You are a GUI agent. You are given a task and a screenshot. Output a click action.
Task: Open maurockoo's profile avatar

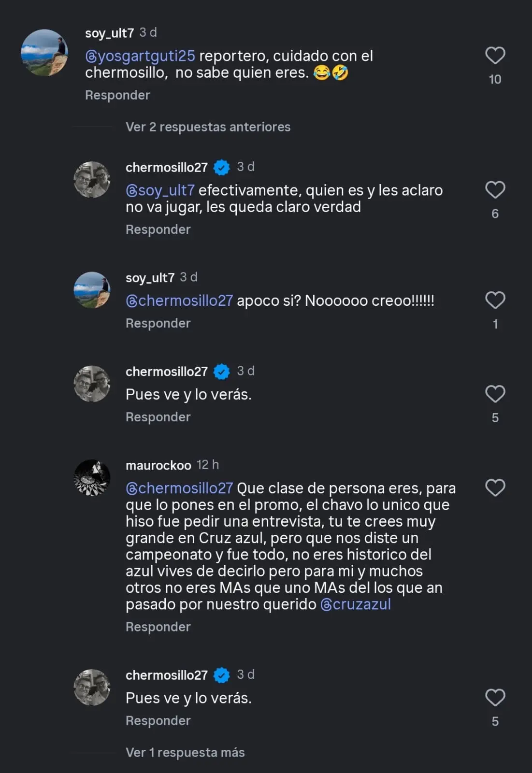[x=92, y=478]
